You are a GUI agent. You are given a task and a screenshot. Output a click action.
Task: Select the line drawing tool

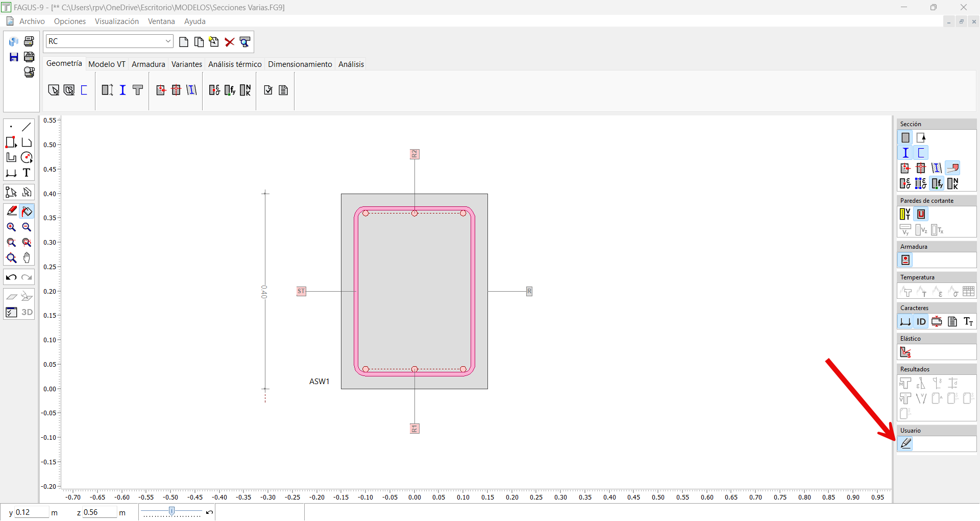click(x=27, y=127)
